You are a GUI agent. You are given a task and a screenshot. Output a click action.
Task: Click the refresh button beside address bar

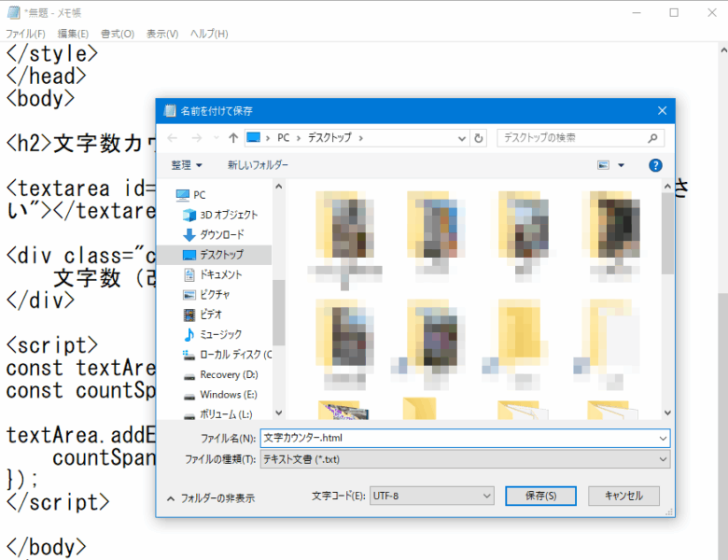(x=480, y=138)
